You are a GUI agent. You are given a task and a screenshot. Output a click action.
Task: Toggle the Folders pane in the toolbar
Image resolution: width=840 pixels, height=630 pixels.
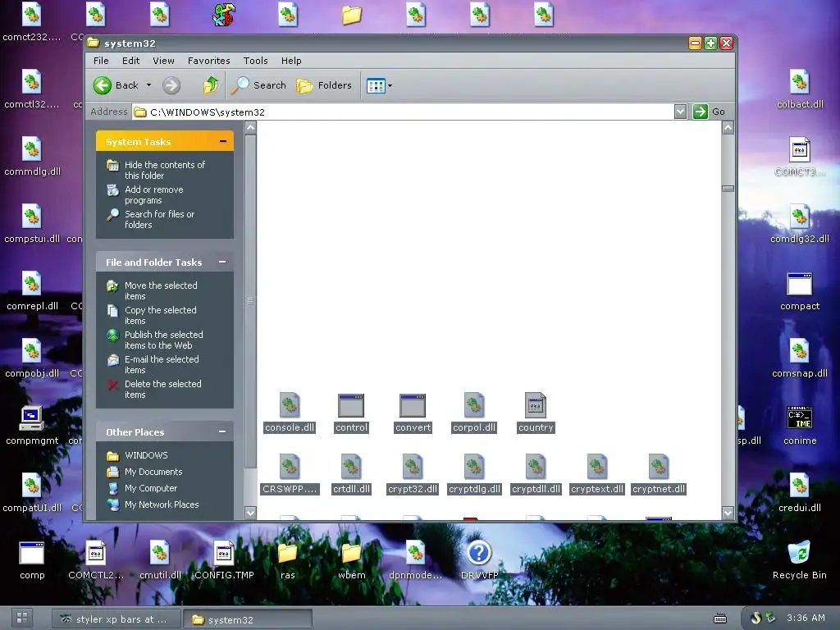[x=324, y=85]
